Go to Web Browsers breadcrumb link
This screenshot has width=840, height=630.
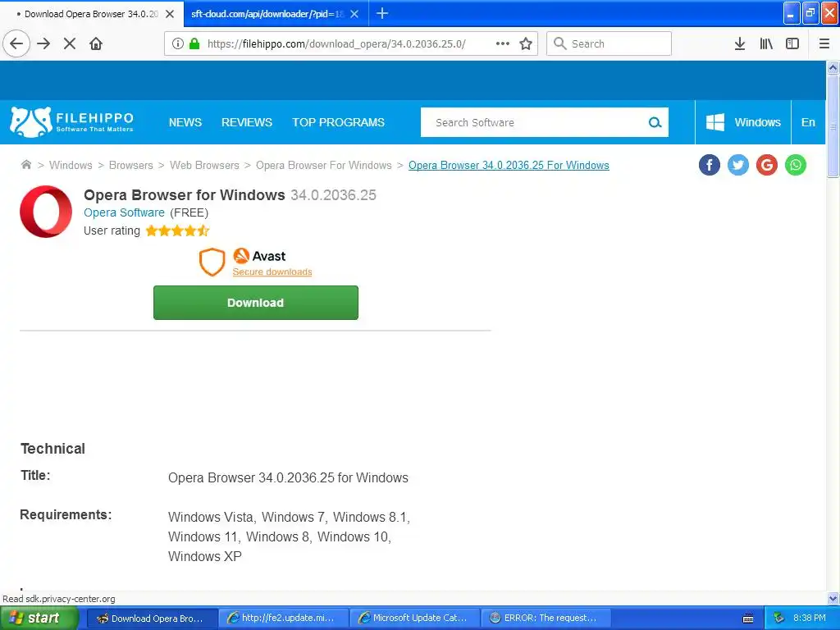click(204, 165)
